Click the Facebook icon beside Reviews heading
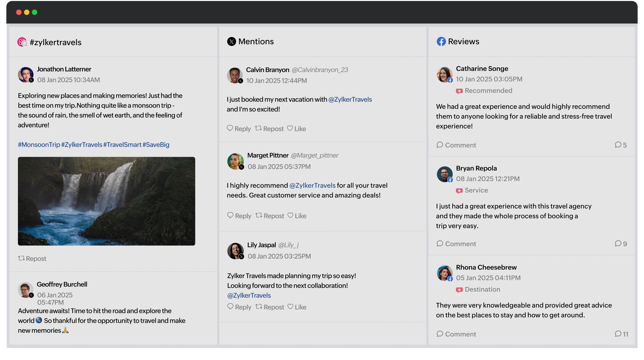The image size is (644, 360). click(441, 41)
